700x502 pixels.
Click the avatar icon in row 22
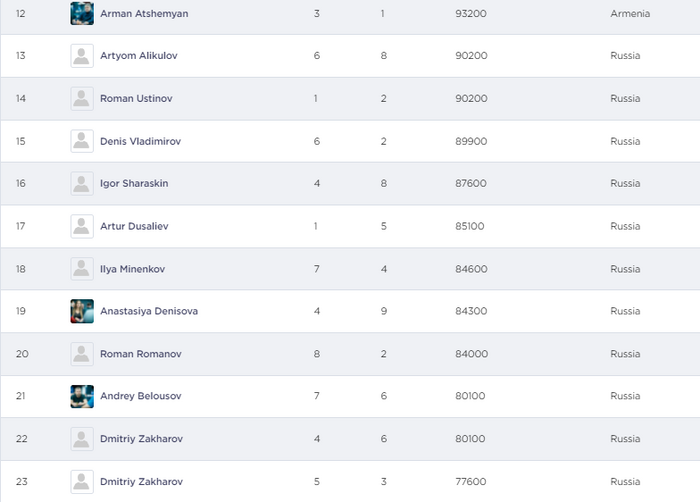coord(82,439)
